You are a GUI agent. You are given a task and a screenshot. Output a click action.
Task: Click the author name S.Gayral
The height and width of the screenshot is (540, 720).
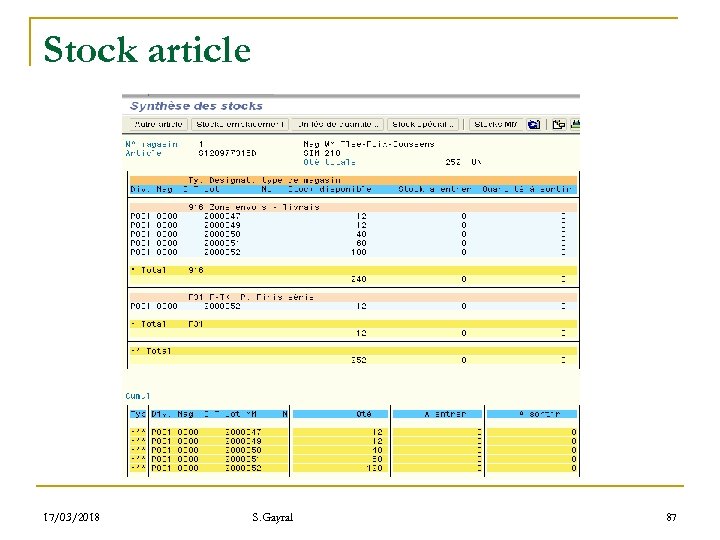tap(272, 518)
